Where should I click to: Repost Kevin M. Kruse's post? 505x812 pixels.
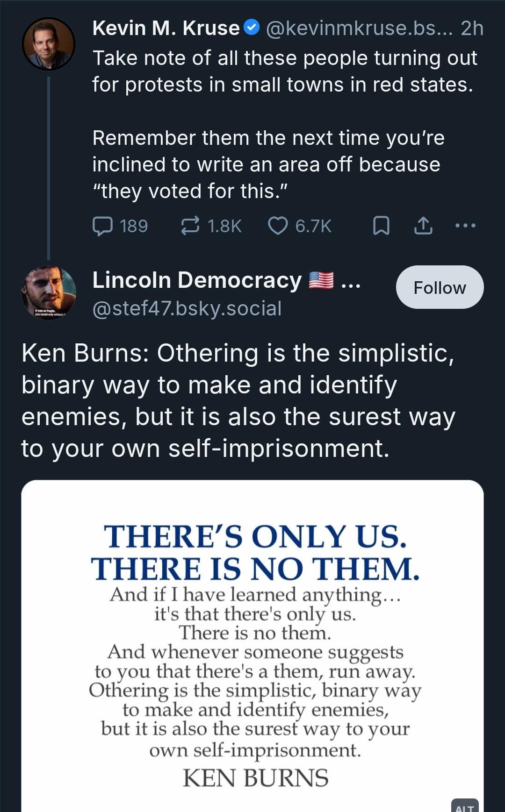tap(191, 226)
